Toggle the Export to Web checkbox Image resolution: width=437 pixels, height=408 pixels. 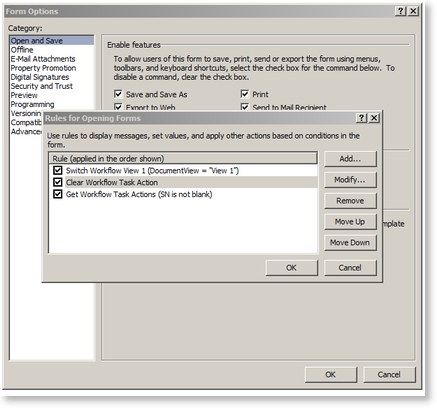(118, 107)
